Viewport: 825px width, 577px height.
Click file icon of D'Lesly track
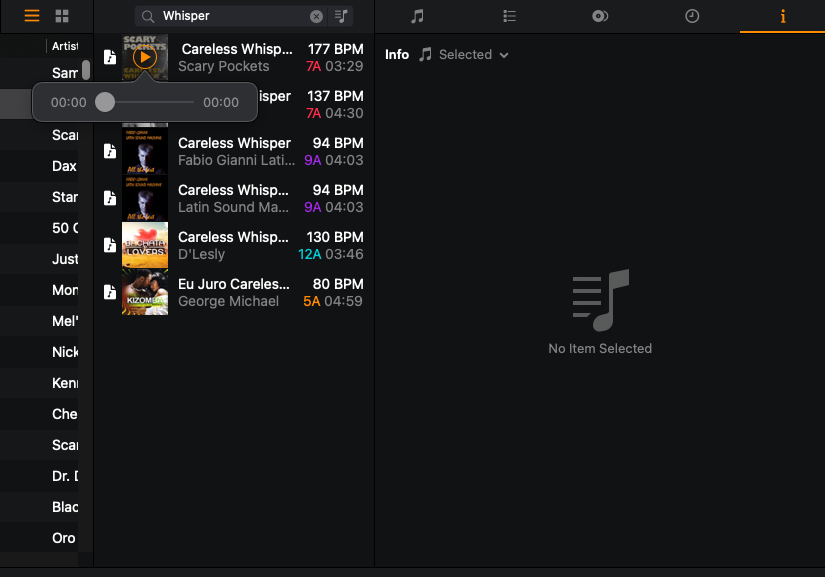(x=110, y=245)
